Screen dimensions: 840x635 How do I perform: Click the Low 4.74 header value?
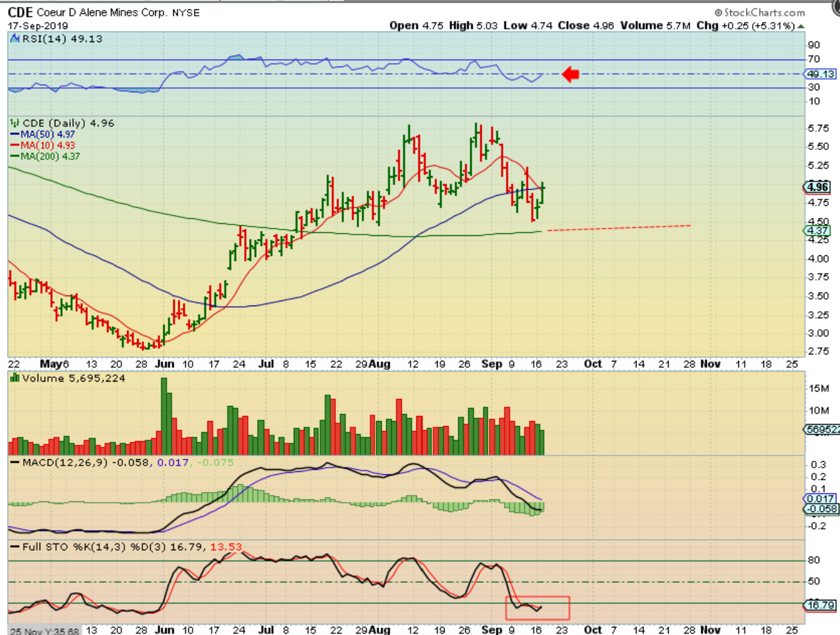click(x=528, y=26)
